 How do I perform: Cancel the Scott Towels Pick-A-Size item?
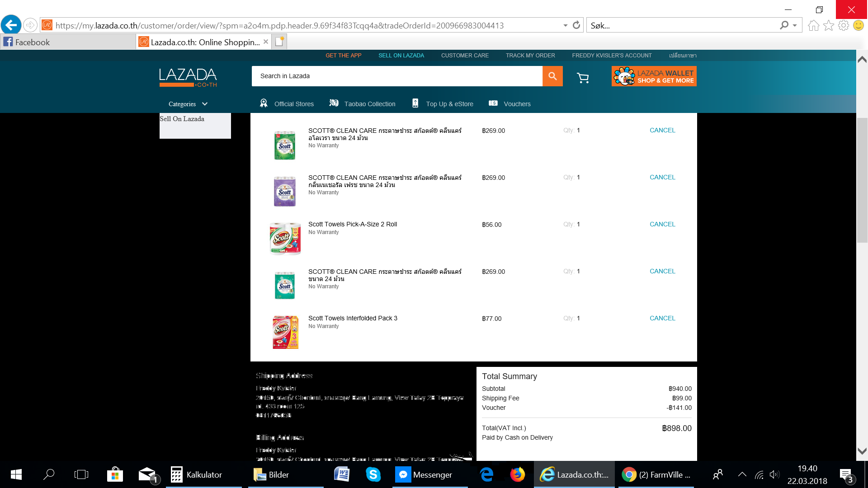tap(662, 224)
